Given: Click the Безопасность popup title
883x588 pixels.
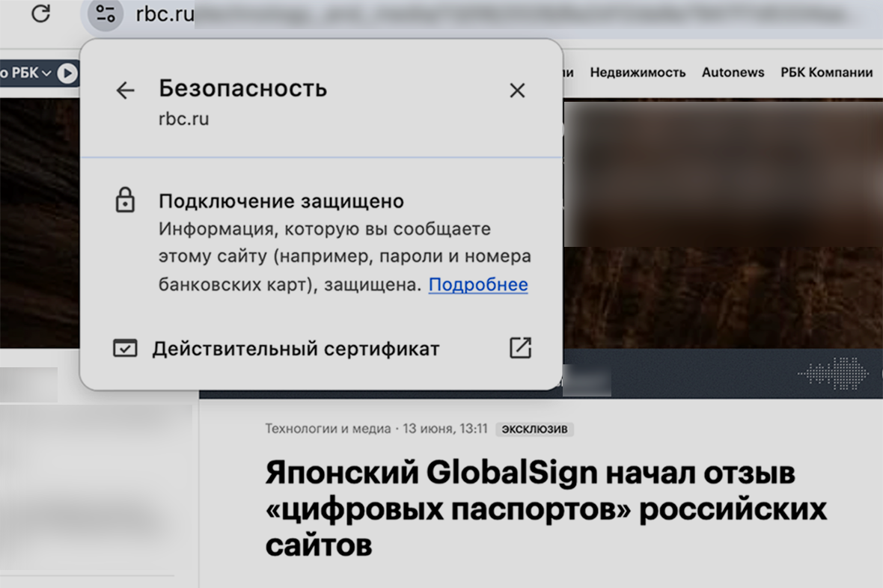Looking at the screenshot, I should pos(242,88).
